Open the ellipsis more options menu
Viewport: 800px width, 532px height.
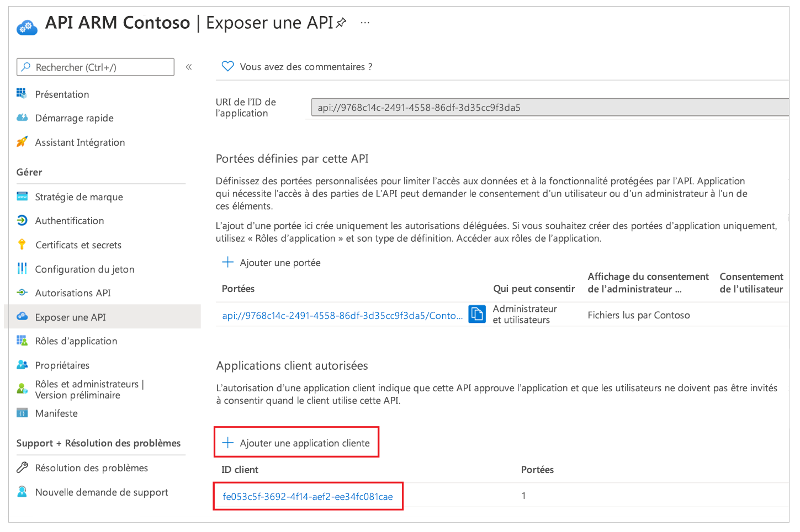coord(364,22)
